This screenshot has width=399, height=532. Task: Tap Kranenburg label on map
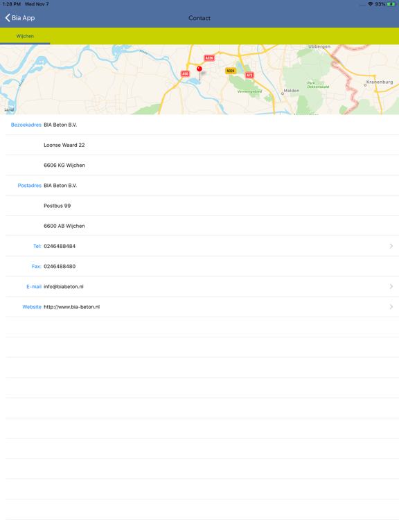click(x=380, y=82)
